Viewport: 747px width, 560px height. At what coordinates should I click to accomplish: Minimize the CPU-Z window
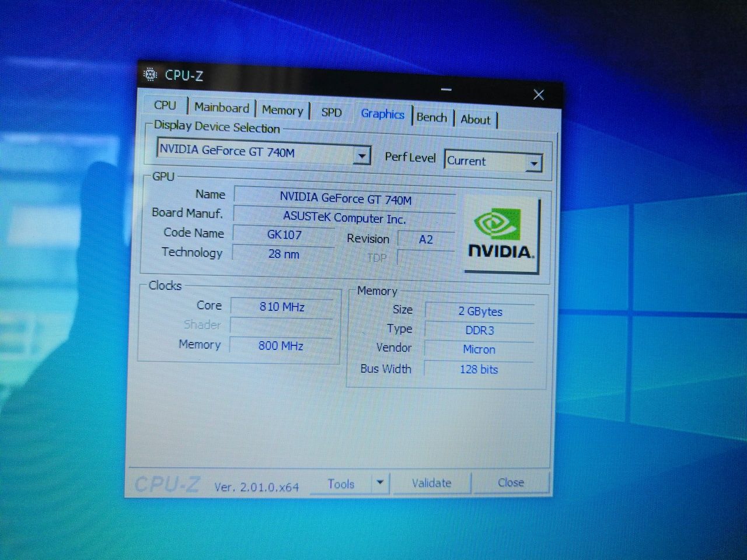[446, 90]
